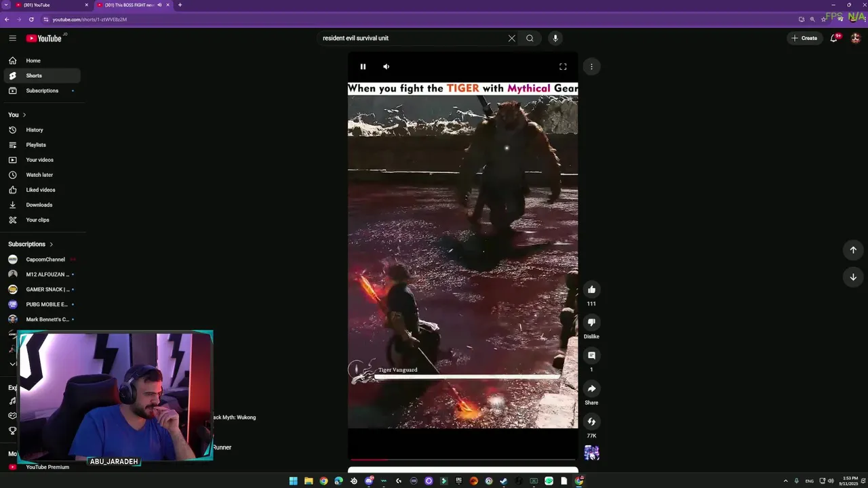This screenshot has width=868, height=488.
Task: Open the taskbar clock showing 1:53 PM
Action: pos(850,481)
